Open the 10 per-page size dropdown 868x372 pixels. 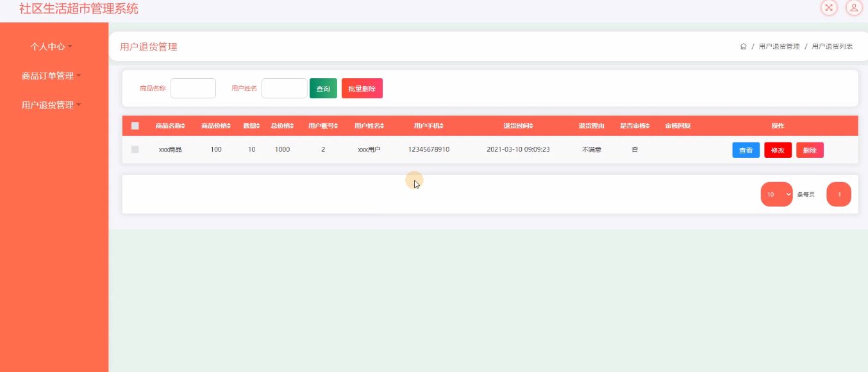(777, 194)
